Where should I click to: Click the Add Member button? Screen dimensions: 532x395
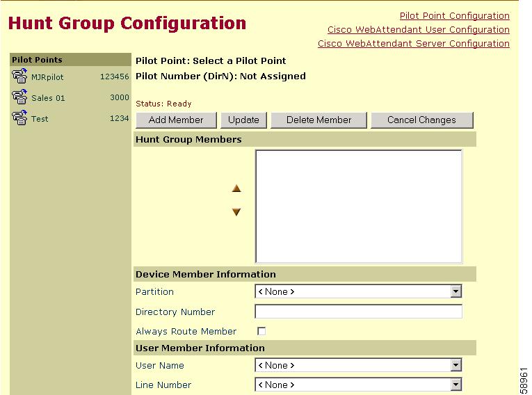[176, 120]
